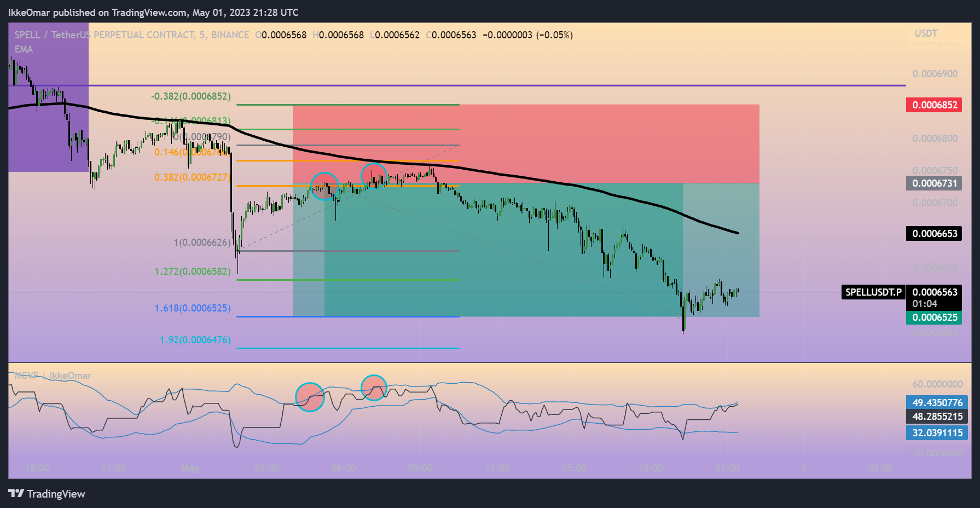Click the gray 0.0006731 entry price label
This screenshot has height=508, width=980.
pyautogui.click(x=934, y=183)
